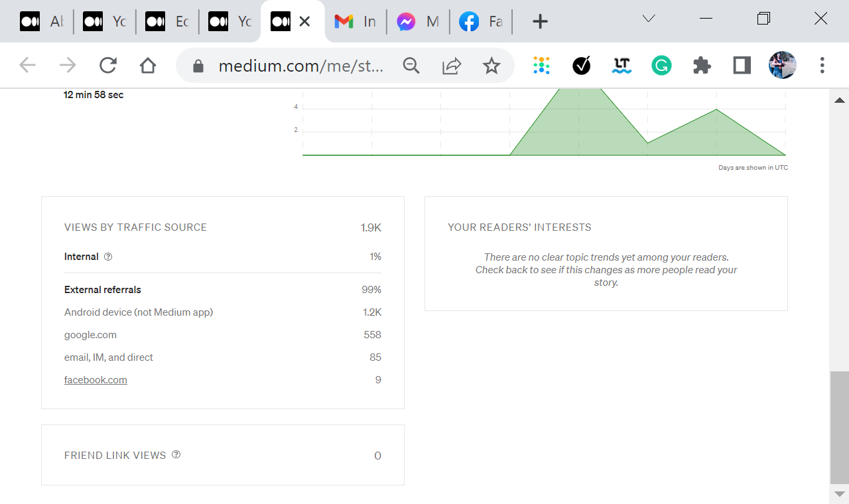Open a new tab with the plus button
Image resolution: width=849 pixels, height=504 pixels.
[x=539, y=21]
